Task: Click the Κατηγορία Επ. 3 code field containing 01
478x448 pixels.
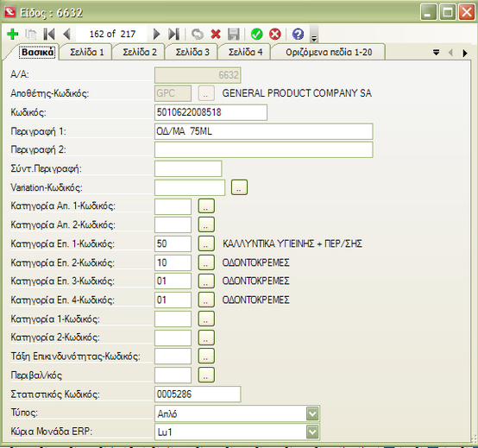Action: (173, 281)
